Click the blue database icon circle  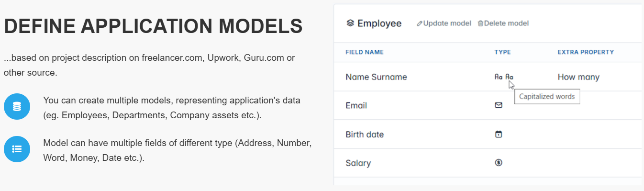coord(17,106)
